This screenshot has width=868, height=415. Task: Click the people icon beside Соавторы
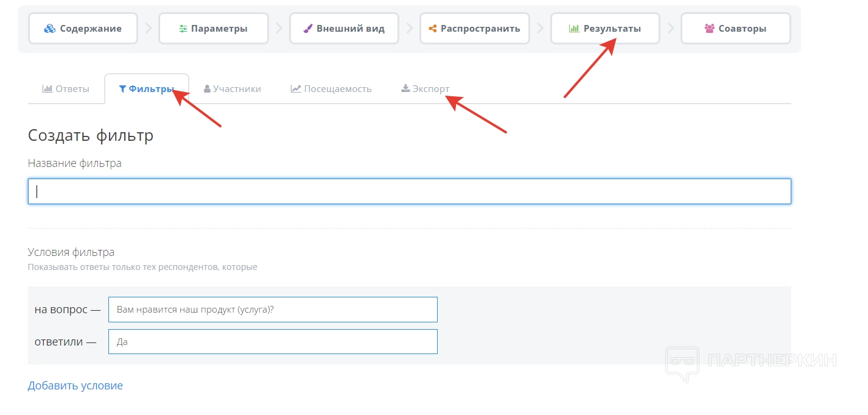(x=709, y=29)
